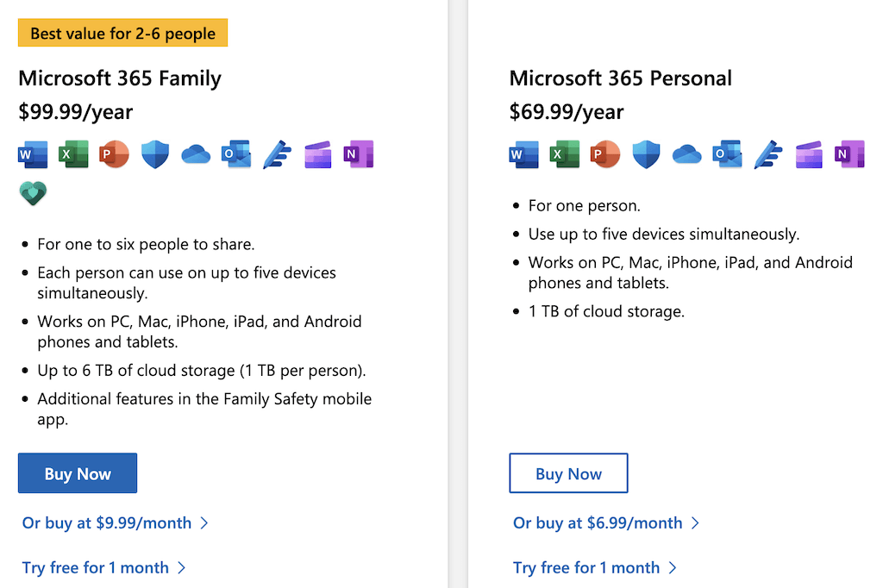Click the Word icon under Microsoft 365 Family

pos(33,154)
